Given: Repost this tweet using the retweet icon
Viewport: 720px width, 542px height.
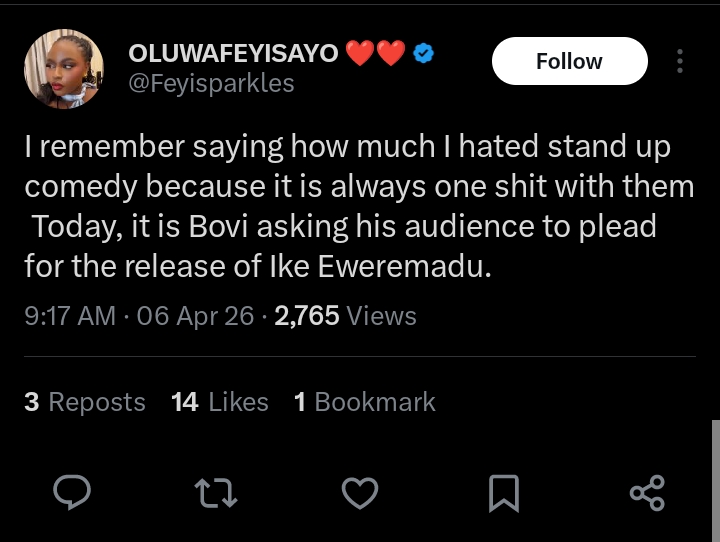Looking at the screenshot, I should pos(215,492).
